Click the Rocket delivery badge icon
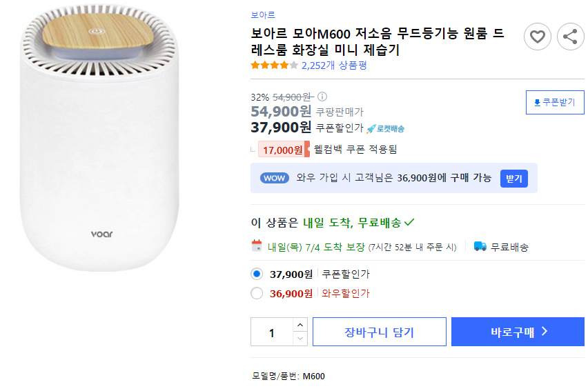The image size is (588, 391). click(386, 128)
